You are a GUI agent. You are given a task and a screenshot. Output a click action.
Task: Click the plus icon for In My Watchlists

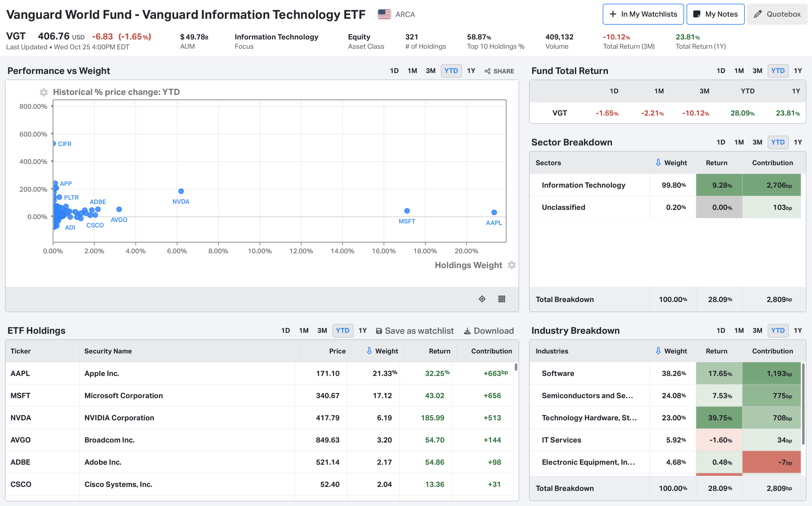coord(613,14)
